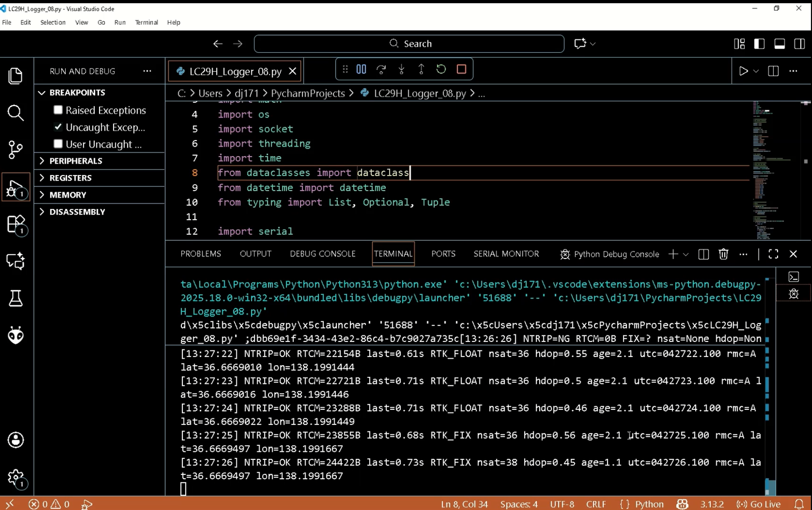Open the Explorer view in activity bar

pos(16,76)
